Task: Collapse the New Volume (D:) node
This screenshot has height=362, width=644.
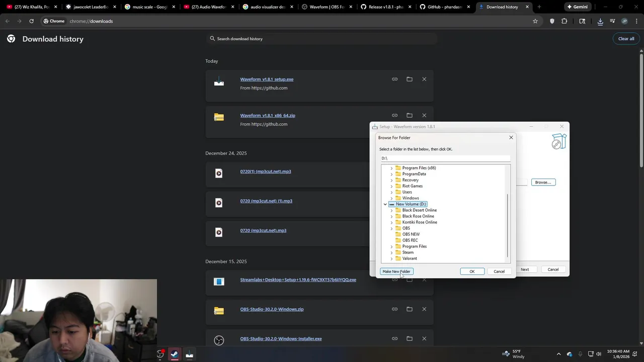Action: tap(385, 204)
